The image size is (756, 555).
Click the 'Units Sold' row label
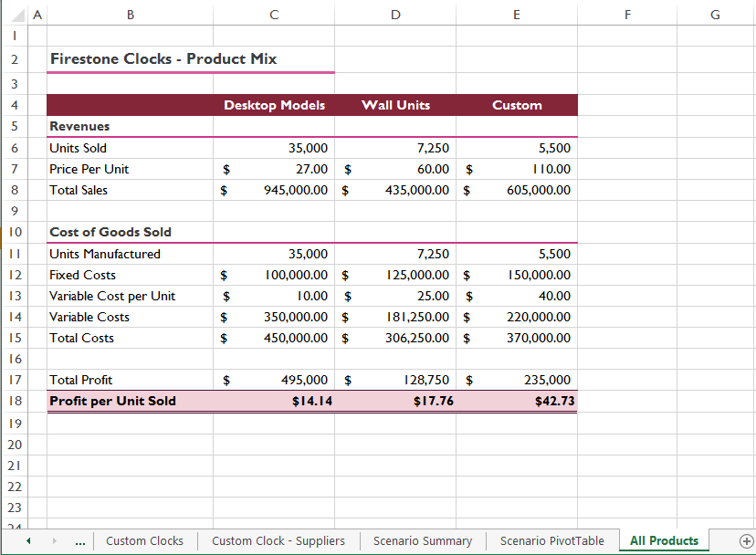tap(78, 148)
